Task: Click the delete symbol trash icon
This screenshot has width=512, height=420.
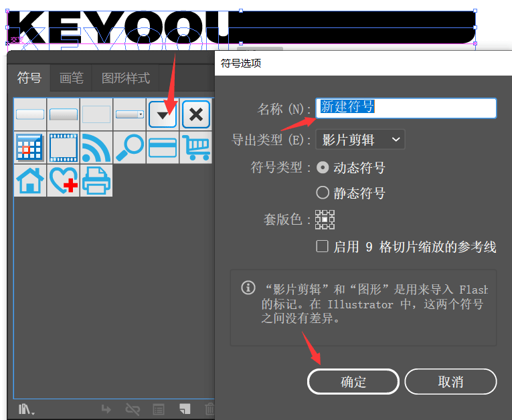Action: 209,409
